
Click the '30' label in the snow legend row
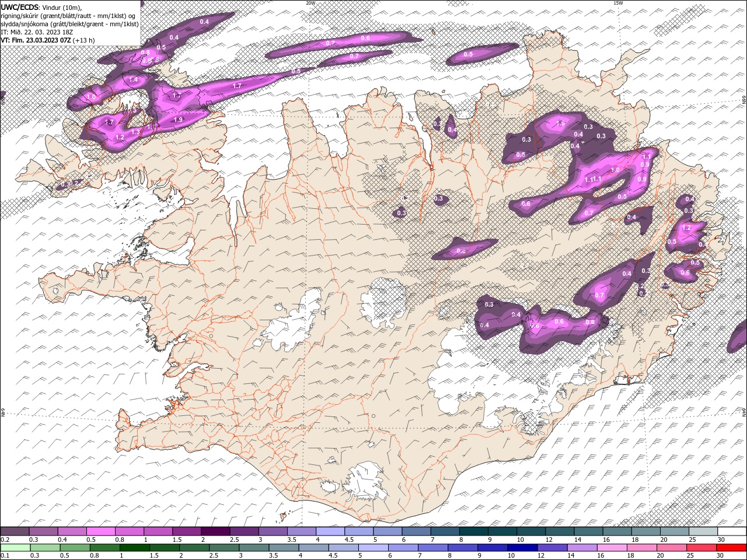coord(721,540)
